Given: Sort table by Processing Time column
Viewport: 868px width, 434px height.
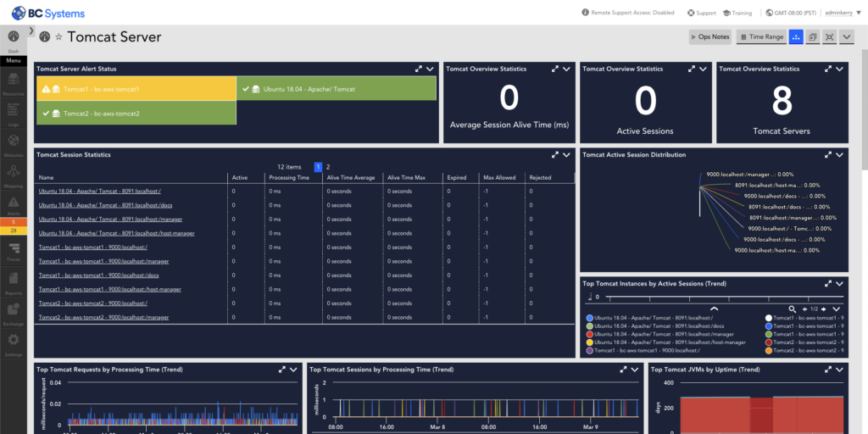Looking at the screenshot, I should (289, 178).
